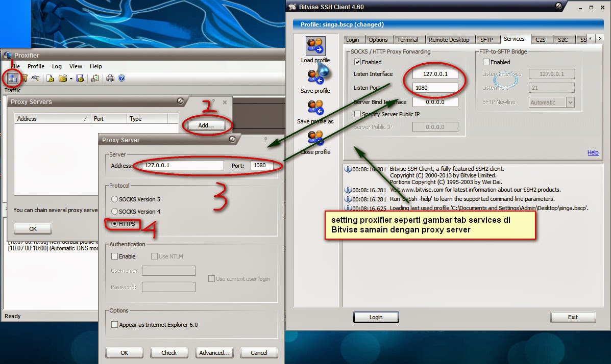Screen dimensions: 611x364
Task: Click the Save profile as icon in Bitvise
Action: tap(315, 108)
